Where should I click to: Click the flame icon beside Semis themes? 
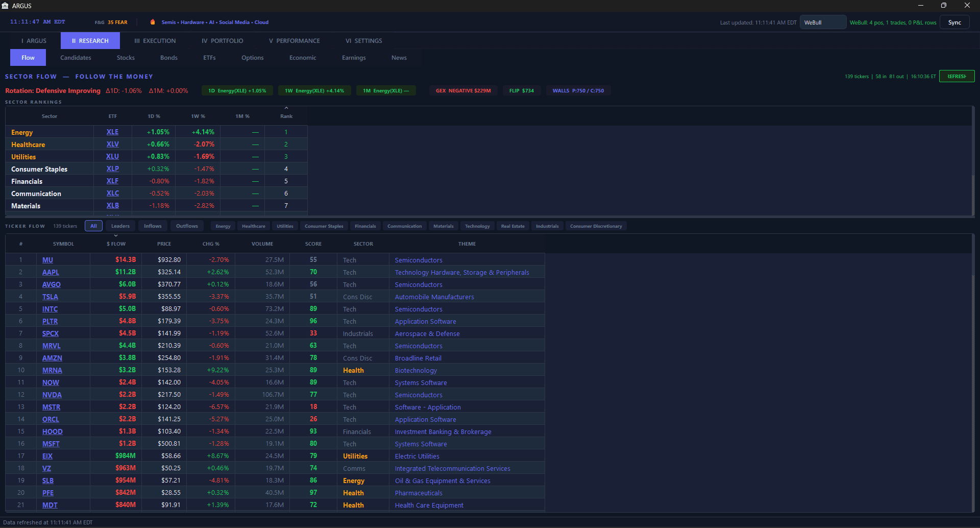pyautogui.click(x=153, y=22)
